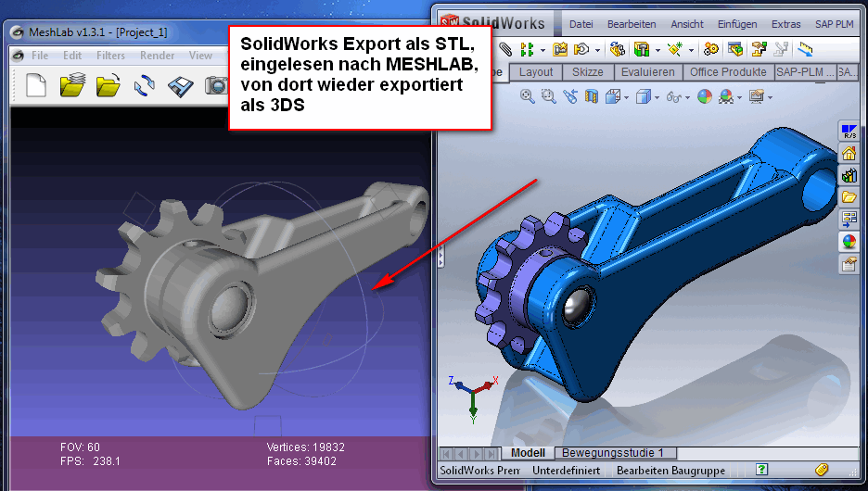This screenshot has height=491, width=868.
Task: Click the View Orientation icon in SolidWorks
Action: pyautogui.click(x=612, y=96)
